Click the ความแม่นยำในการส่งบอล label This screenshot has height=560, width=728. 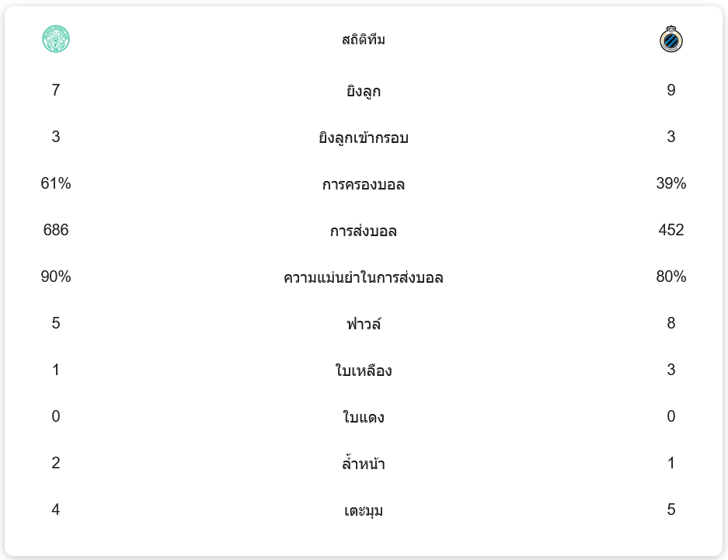pyautogui.click(x=364, y=278)
